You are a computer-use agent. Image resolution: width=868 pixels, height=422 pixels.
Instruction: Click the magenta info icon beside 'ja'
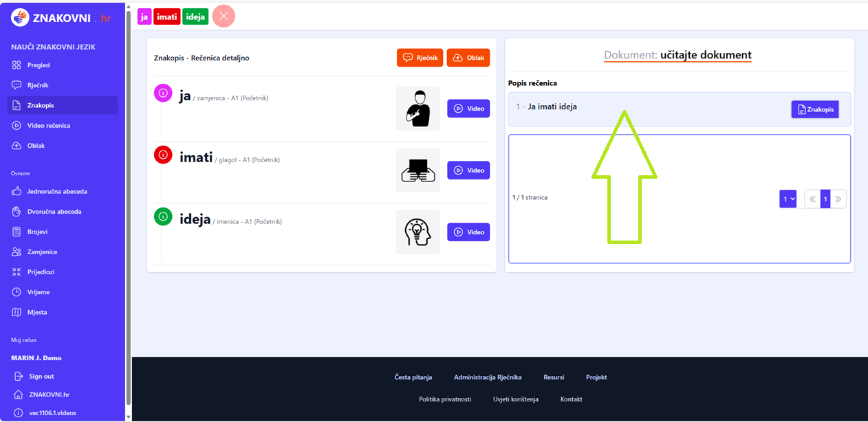point(163,93)
